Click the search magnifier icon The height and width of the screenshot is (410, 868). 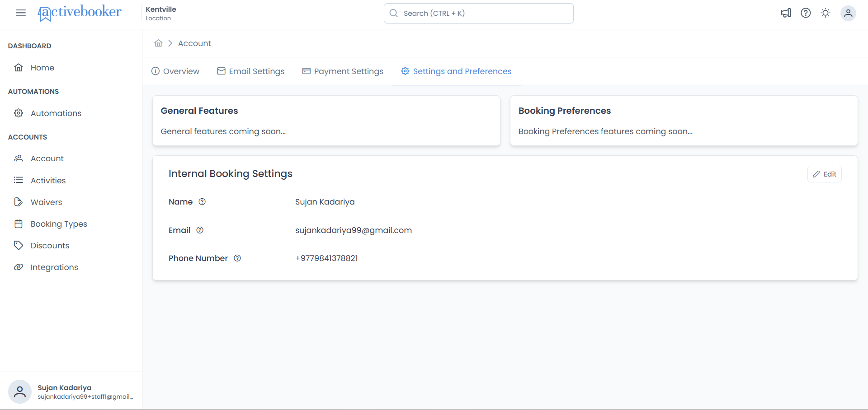click(394, 13)
